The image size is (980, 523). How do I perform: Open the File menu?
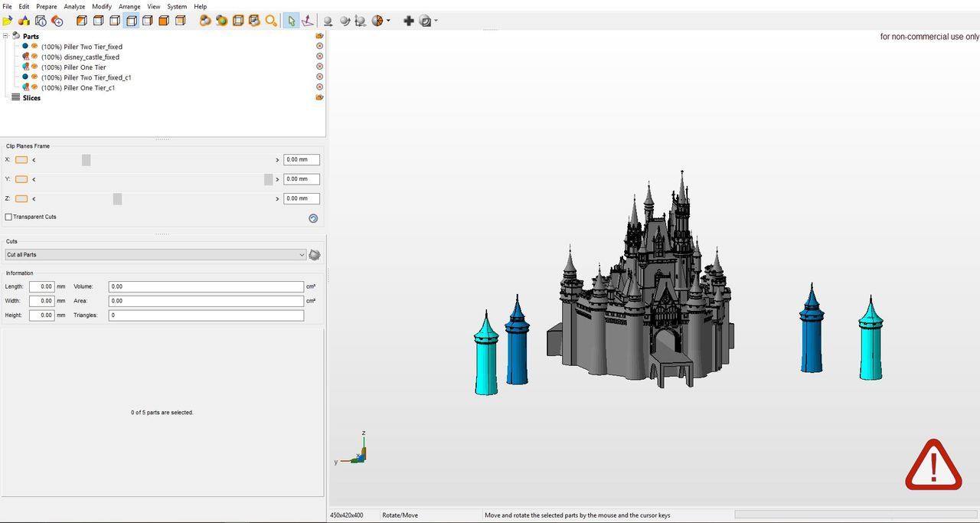(x=7, y=6)
